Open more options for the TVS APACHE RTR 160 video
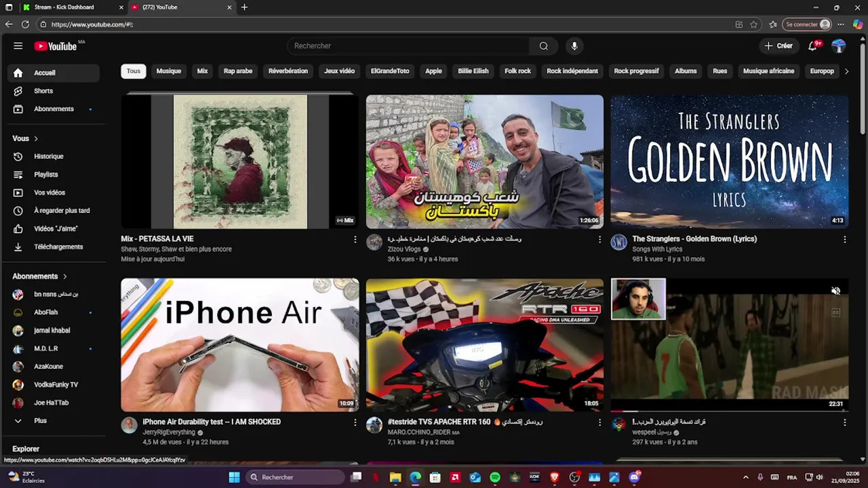The image size is (868, 488). click(x=599, y=422)
